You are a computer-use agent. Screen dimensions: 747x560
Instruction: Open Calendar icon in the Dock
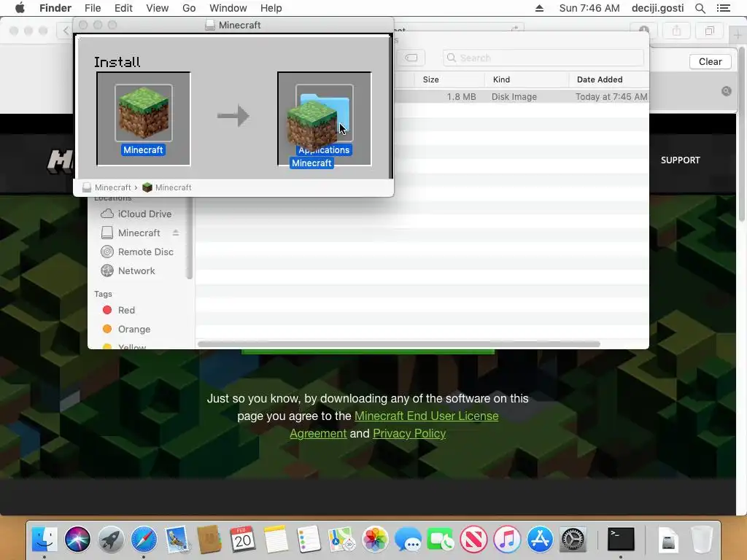tap(243, 540)
